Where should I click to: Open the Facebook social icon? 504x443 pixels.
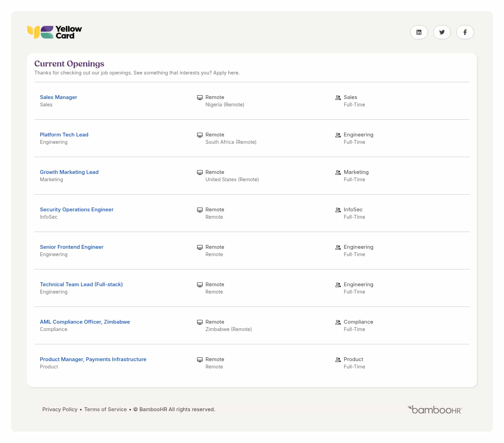pos(465,32)
